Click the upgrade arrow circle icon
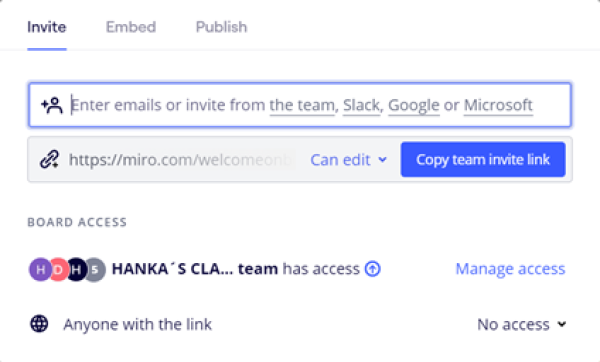Image resolution: width=600 pixels, height=362 pixels. 372,269
